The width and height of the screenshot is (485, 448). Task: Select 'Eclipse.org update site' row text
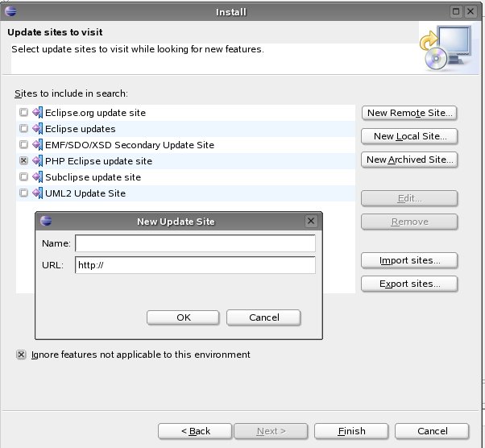coord(95,113)
